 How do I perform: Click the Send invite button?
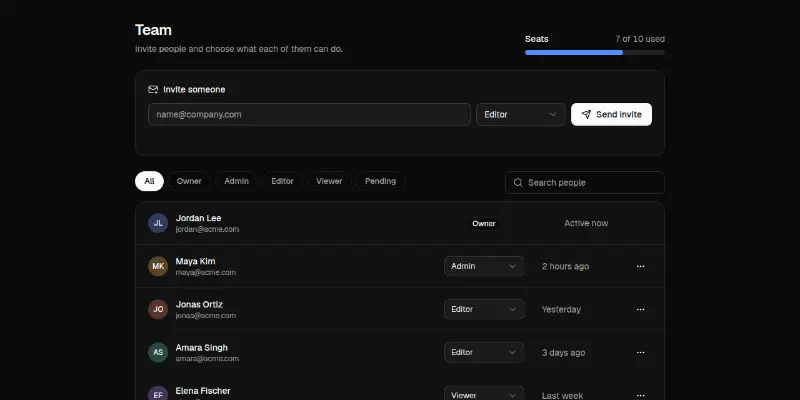pyautogui.click(x=611, y=114)
